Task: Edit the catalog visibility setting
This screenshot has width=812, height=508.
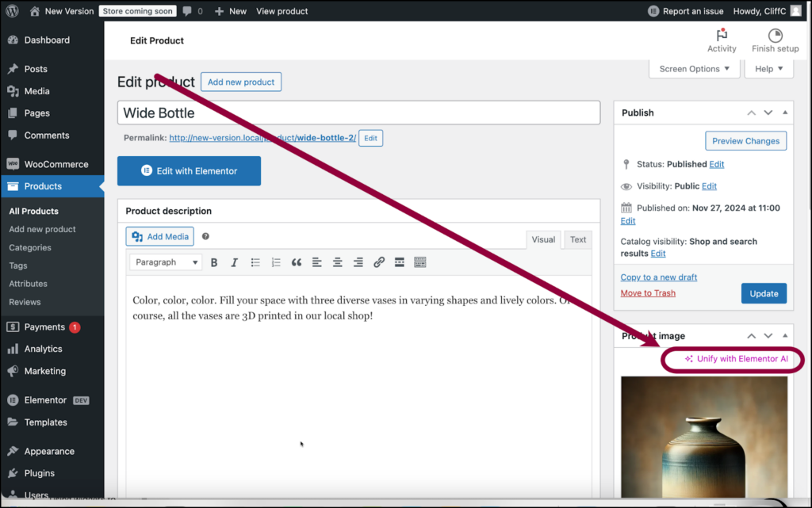Action: [x=657, y=253]
